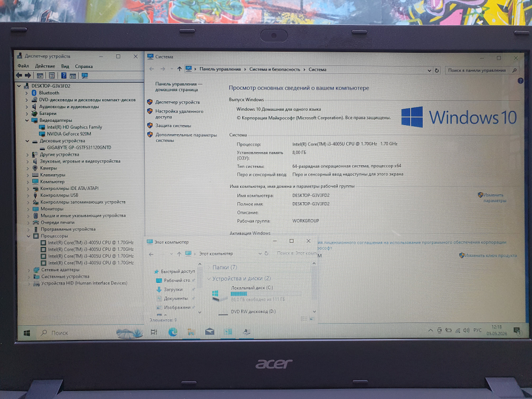Open the Действие menu in Device Manager
The height and width of the screenshot is (399, 532).
[45, 66]
